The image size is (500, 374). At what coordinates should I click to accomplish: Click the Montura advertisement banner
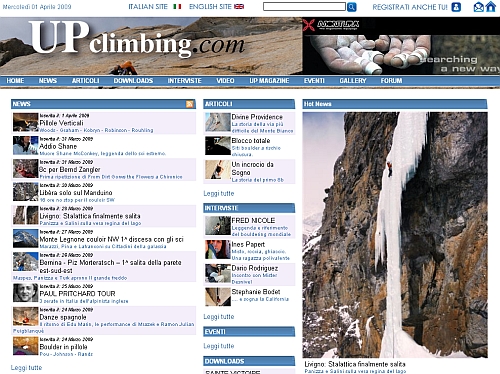pyautogui.click(x=401, y=46)
